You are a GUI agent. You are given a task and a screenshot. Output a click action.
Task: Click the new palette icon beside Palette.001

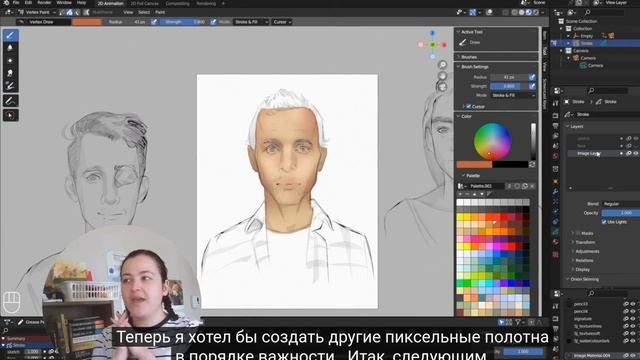[x=524, y=186]
